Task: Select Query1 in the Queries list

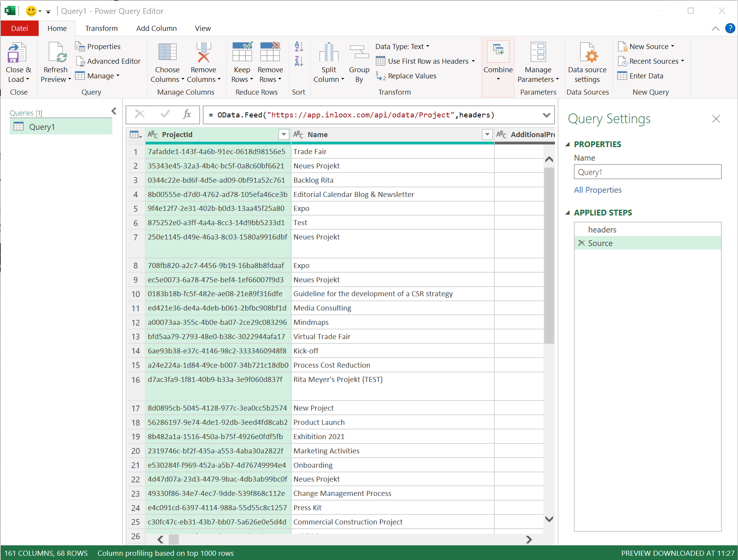Action: pyautogui.click(x=61, y=127)
